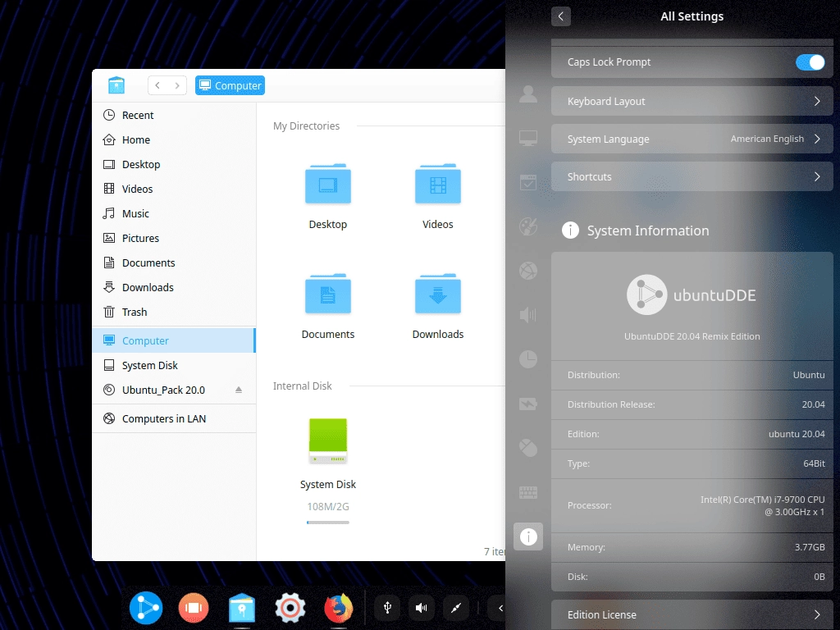Click ubuntuDDE logo in System Information
Viewport: 840px width, 630px height.
[691, 294]
